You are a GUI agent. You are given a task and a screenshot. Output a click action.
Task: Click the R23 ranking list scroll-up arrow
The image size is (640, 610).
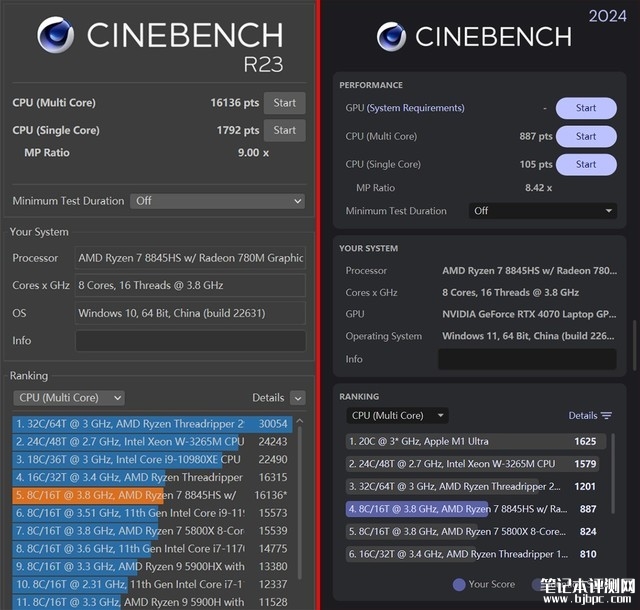(x=300, y=421)
